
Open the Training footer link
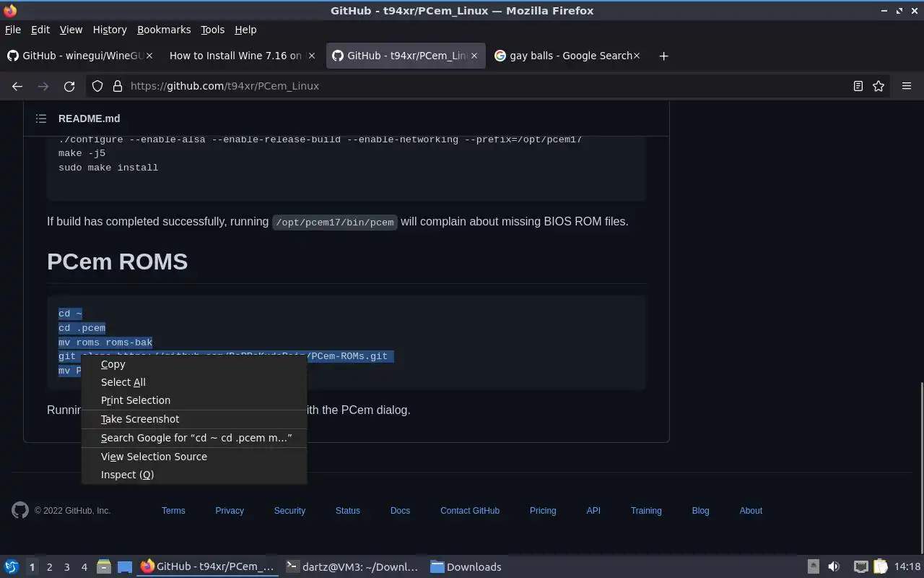tap(646, 511)
